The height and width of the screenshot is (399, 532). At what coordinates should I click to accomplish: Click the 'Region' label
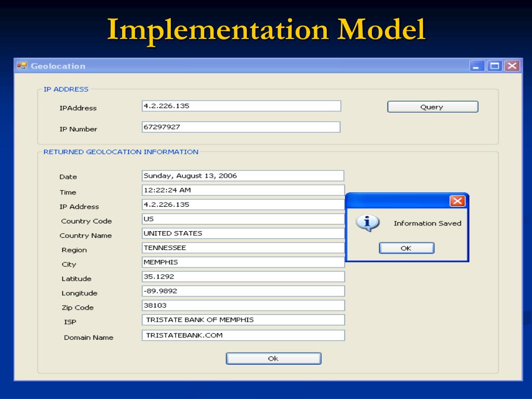point(74,250)
